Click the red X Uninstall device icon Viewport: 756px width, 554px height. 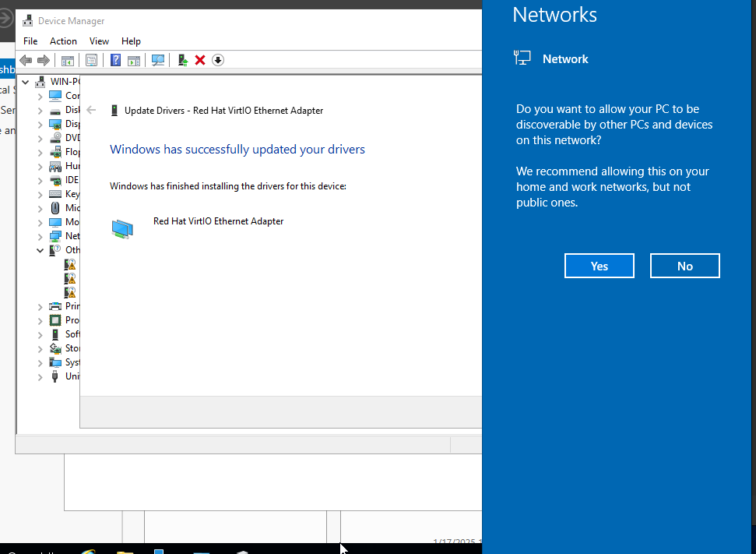200,60
